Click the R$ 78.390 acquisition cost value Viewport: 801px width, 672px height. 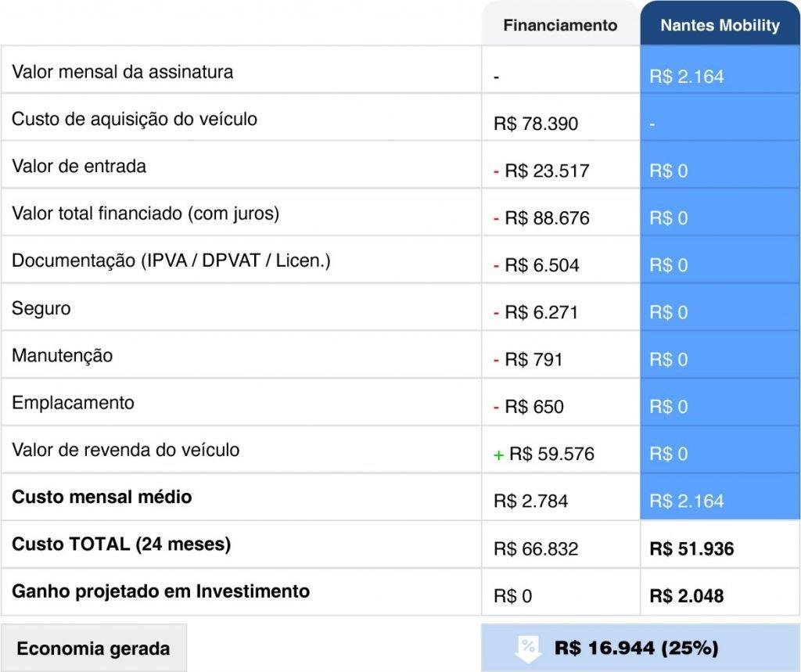[536, 124]
